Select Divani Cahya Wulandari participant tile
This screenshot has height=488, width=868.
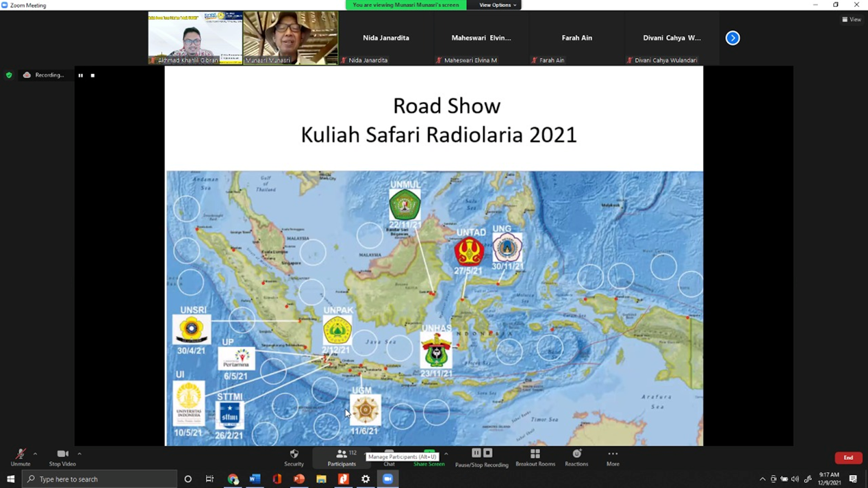pos(672,38)
